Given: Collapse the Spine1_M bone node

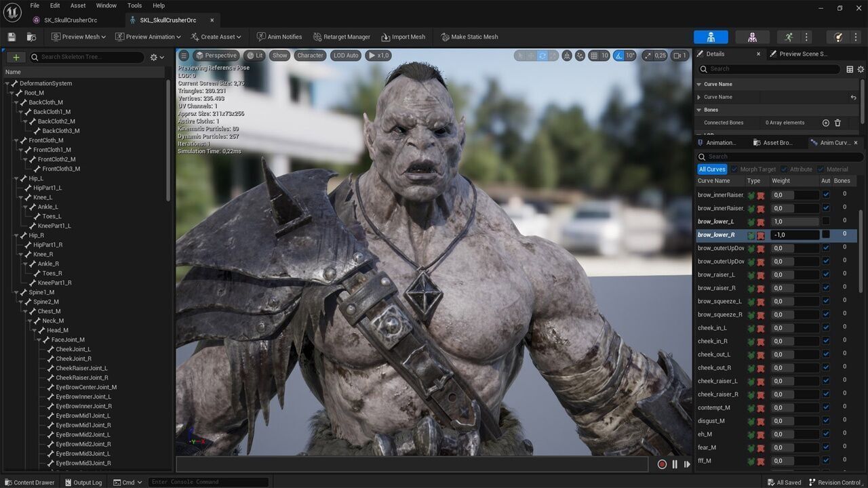Looking at the screenshot, I should pos(16,292).
